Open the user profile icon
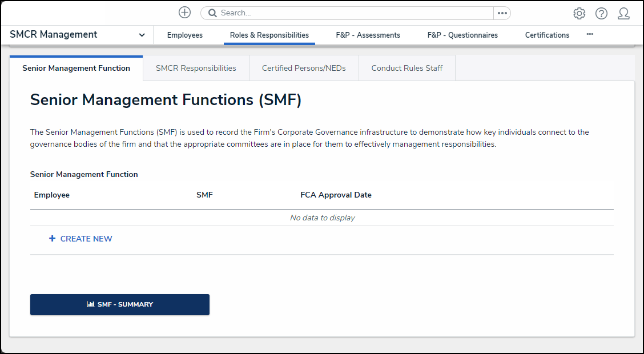This screenshot has width=644, height=354. [623, 13]
